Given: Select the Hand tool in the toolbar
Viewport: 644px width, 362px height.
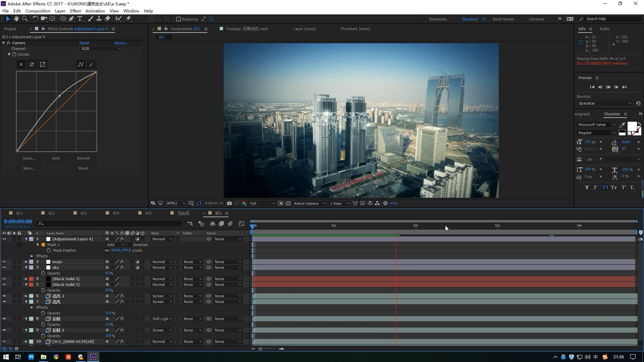Looking at the screenshot, I should [16, 19].
